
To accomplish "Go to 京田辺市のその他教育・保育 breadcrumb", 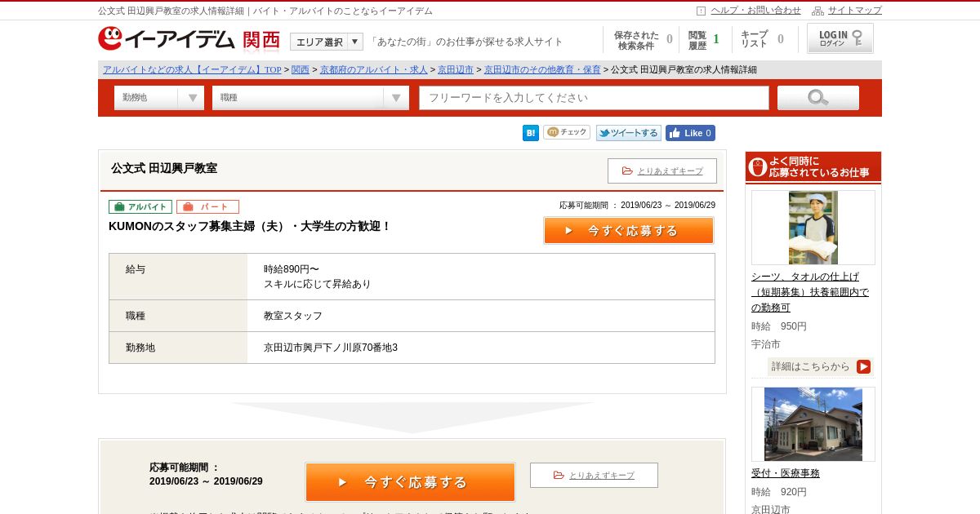I will [542, 70].
